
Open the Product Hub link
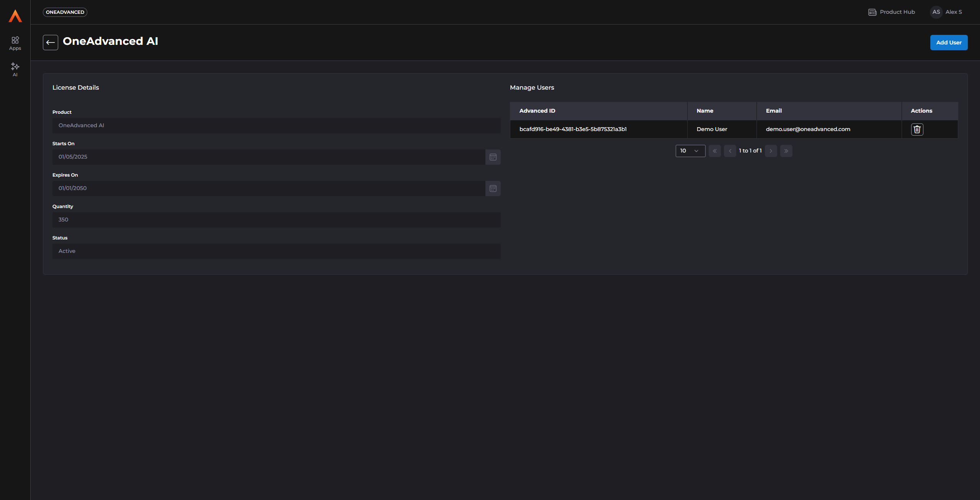tap(892, 12)
